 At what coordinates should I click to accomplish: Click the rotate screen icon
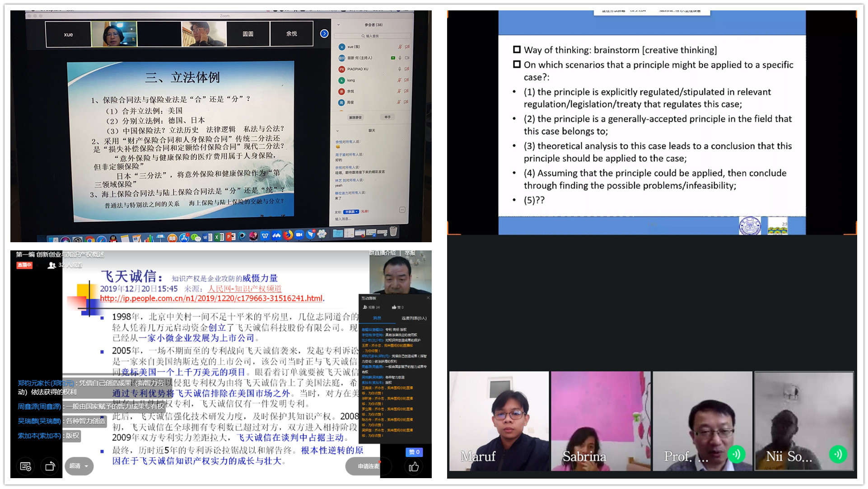pyautogui.click(x=50, y=466)
